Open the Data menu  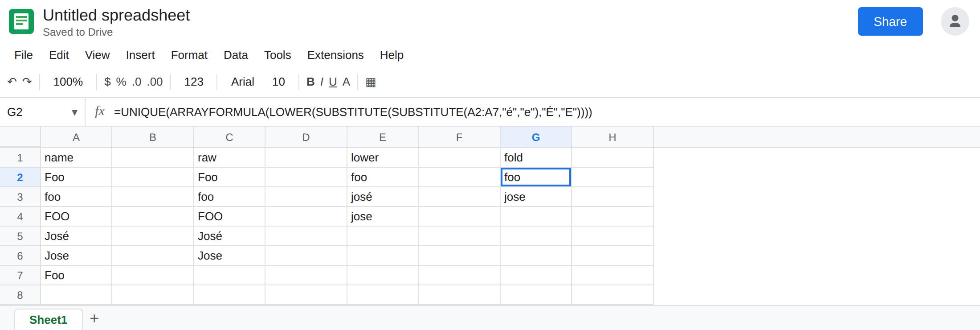pos(236,55)
